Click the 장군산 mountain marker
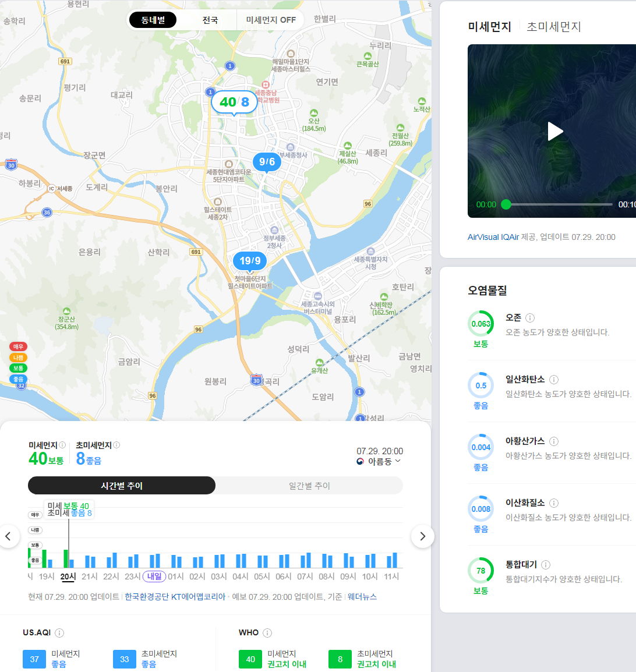Viewport: 636px width, 672px height. tap(66, 311)
